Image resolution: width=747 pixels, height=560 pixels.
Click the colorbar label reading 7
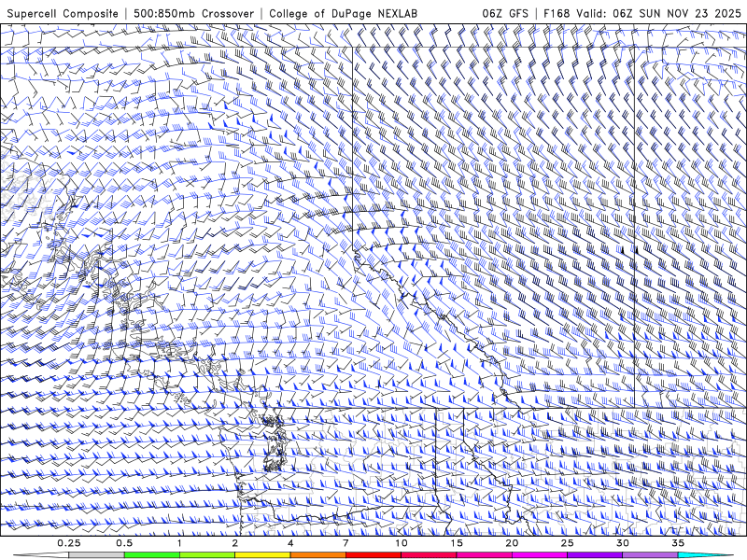345,543
